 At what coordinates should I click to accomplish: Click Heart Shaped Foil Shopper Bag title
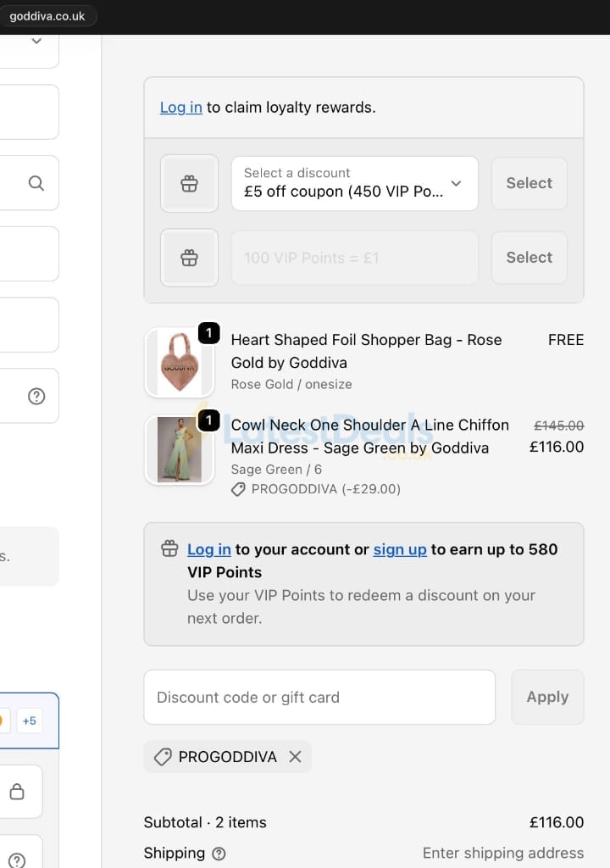[x=367, y=351]
